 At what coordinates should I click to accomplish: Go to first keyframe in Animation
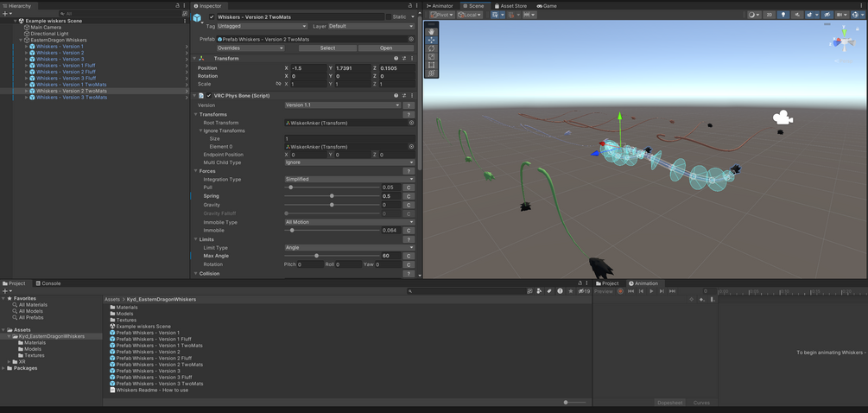pos(630,291)
